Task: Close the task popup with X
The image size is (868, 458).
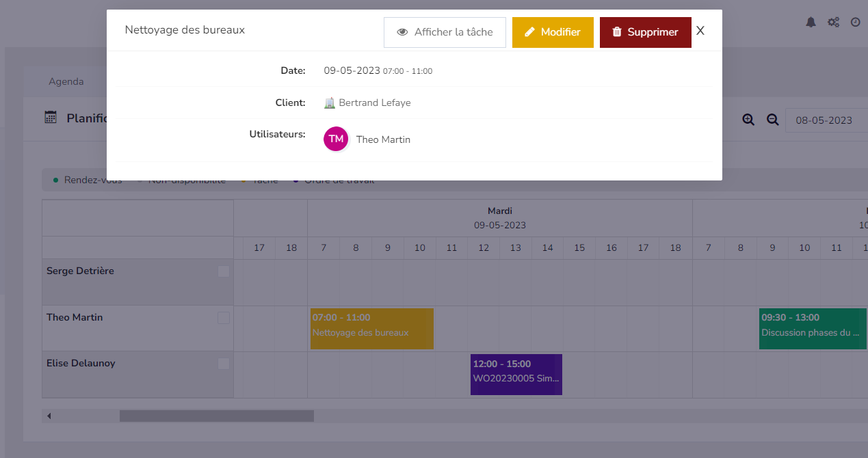Action: [x=700, y=31]
